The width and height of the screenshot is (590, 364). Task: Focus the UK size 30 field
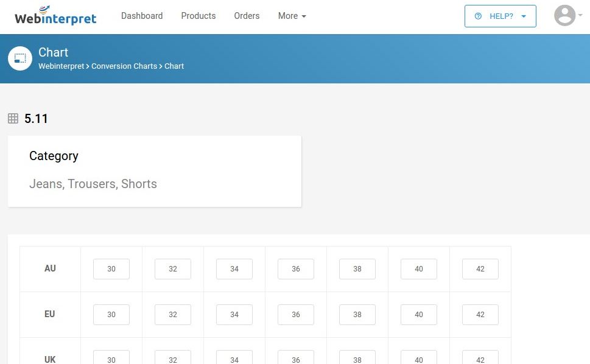pyautogui.click(x=111, y=357)
